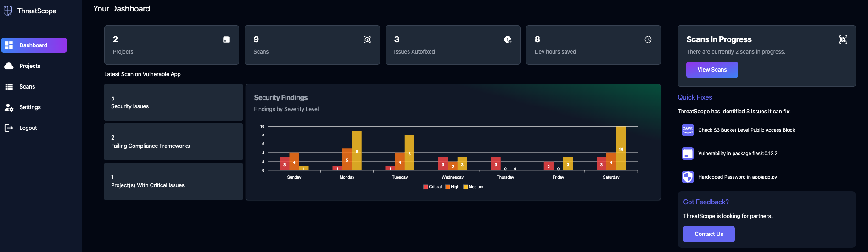This screenshot has width=868, height=252.
Task: Toggle the Medium legend item in chart
Action: (x=473, y=187)
